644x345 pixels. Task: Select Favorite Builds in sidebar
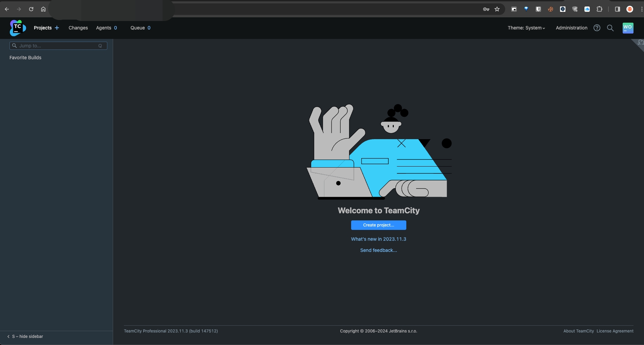pos(25,58)
